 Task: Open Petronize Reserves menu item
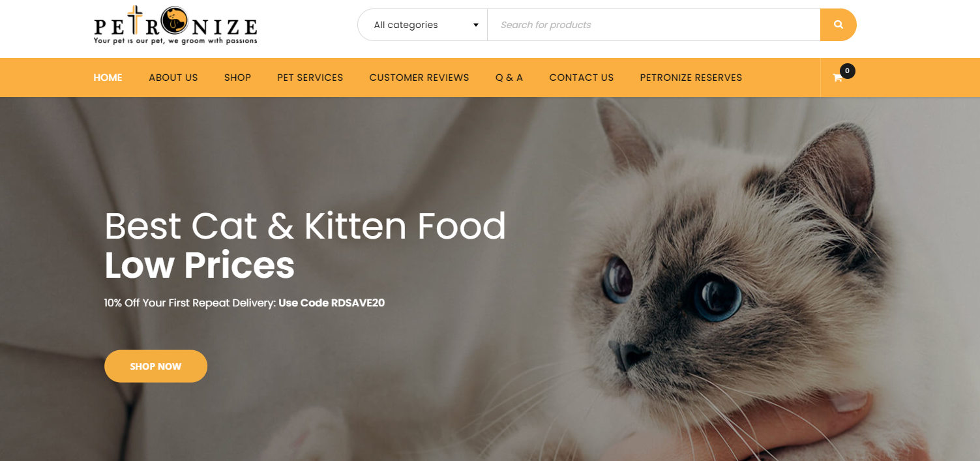coord(691,78)
